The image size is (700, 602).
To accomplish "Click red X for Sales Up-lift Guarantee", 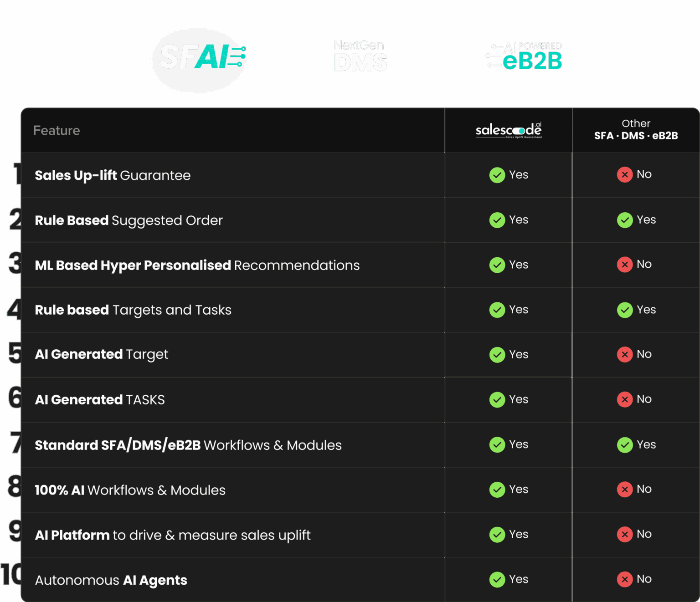I will (x=624, y=174).
